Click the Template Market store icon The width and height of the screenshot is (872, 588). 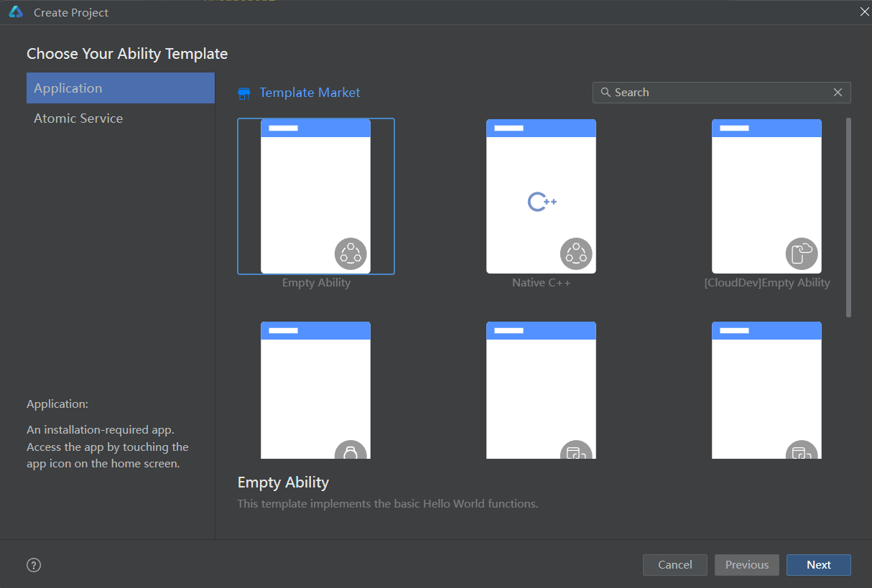point(244,93)
